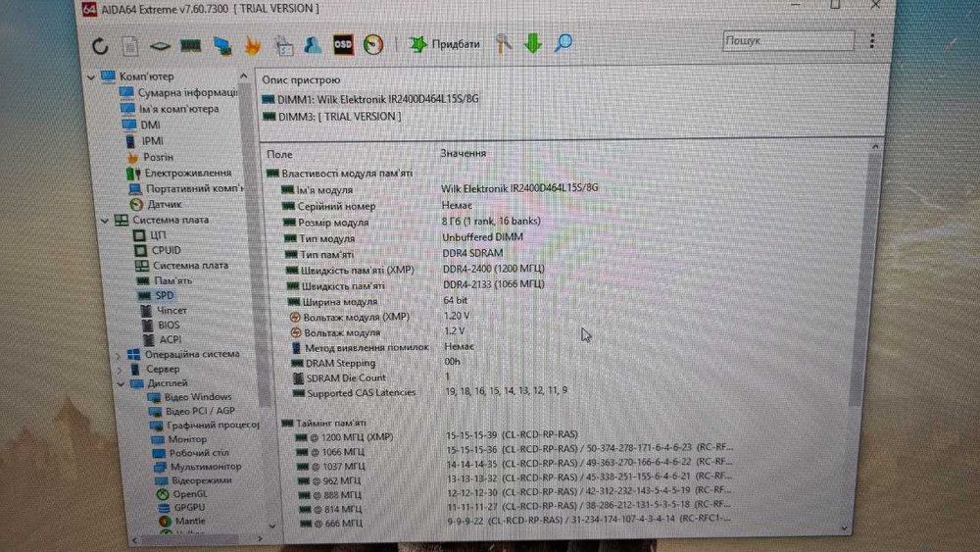Click the magnifier search icon

click(563, 42)
